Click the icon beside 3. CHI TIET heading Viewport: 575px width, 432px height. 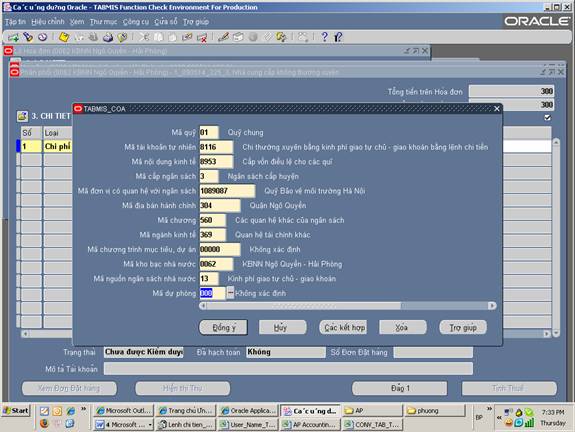coord(22,116)
